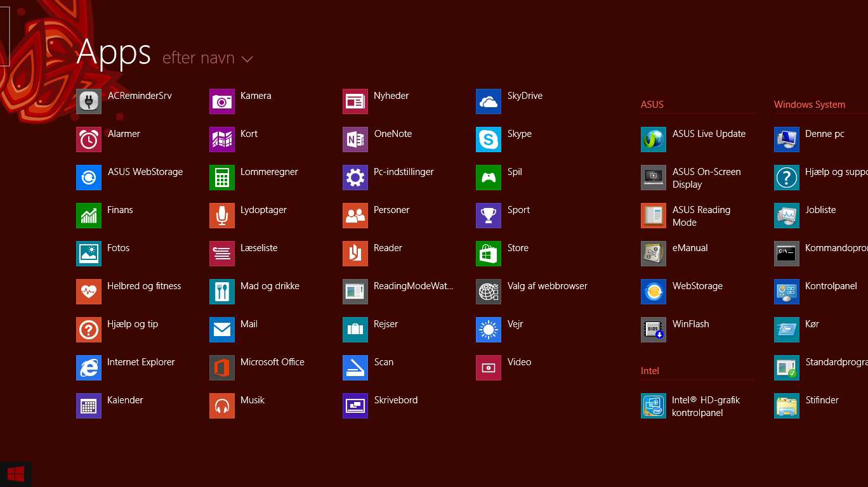Launch the WinFlash BIOS icon
Image resolution: width=868 pixels, height=487 pixels.
[654, 330]
